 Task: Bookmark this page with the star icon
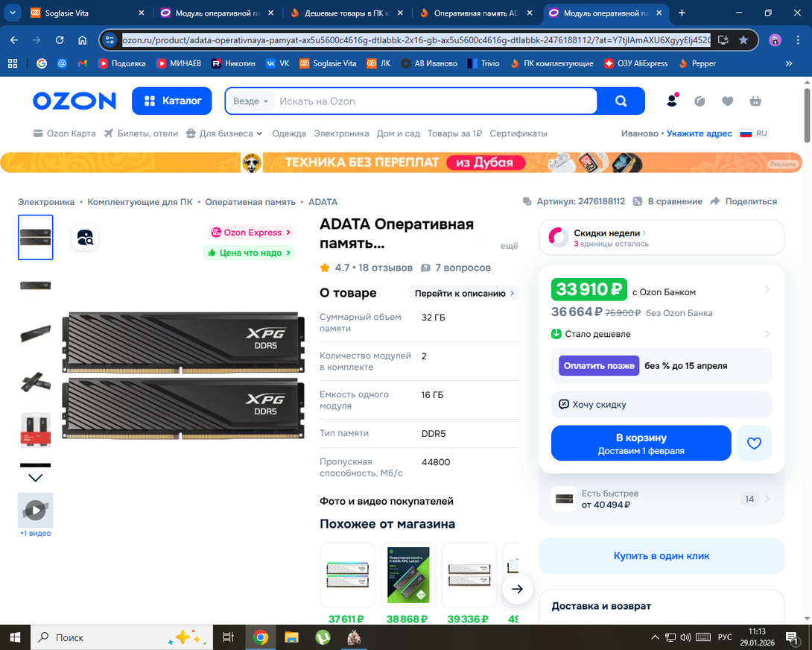click(743, 40)
